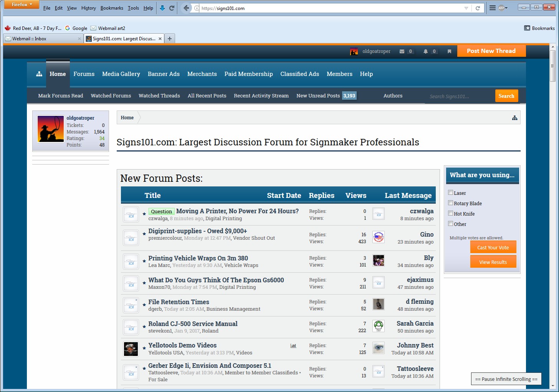Screen dimensions: 559x392
Task: Click Sarah Garcia's avatar image
Action: pyautogui.click(x=379, y=326)
